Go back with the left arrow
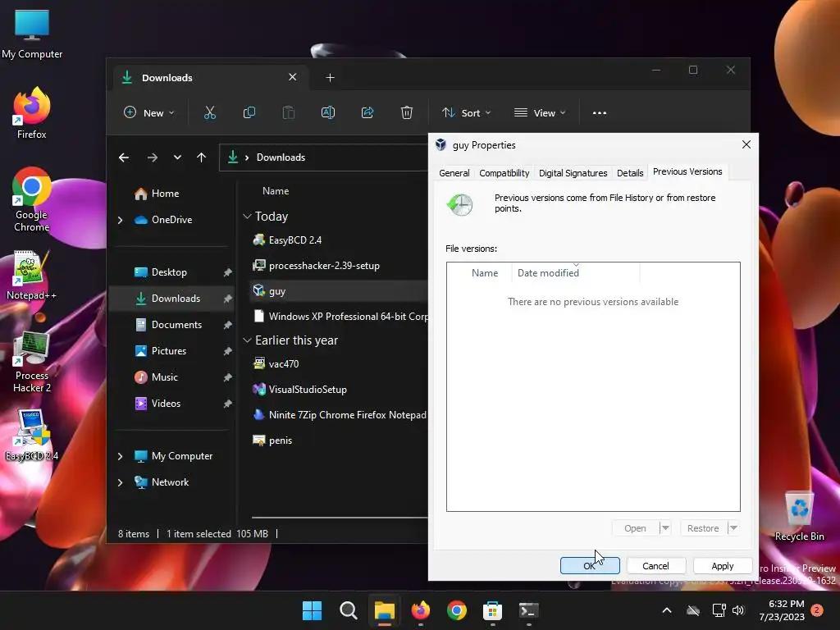This screenshot has width=840, height=630. pyautogui.click(x=124, y=157)
